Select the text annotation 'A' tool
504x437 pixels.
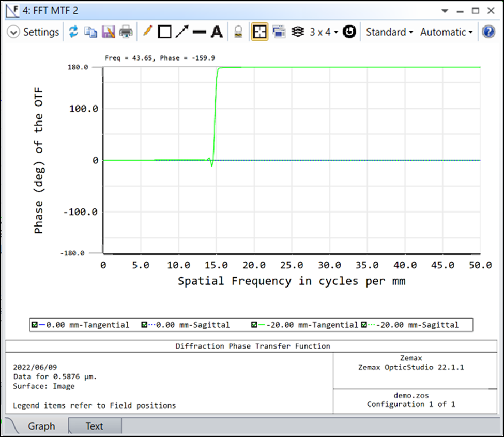click(217, 32)
